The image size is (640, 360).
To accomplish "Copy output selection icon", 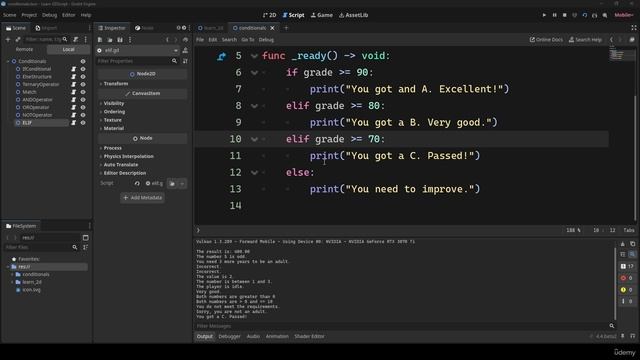I will pos(633,244).
